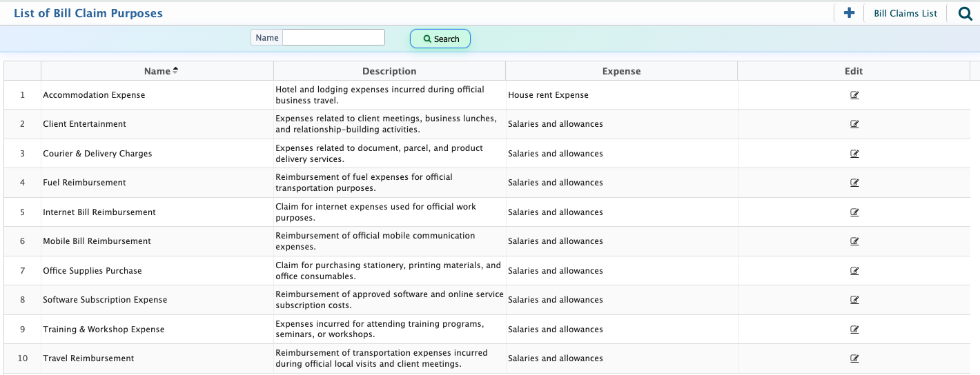
Task: Select the Fuel Reimbursement name cell
Action: (157, 183)
